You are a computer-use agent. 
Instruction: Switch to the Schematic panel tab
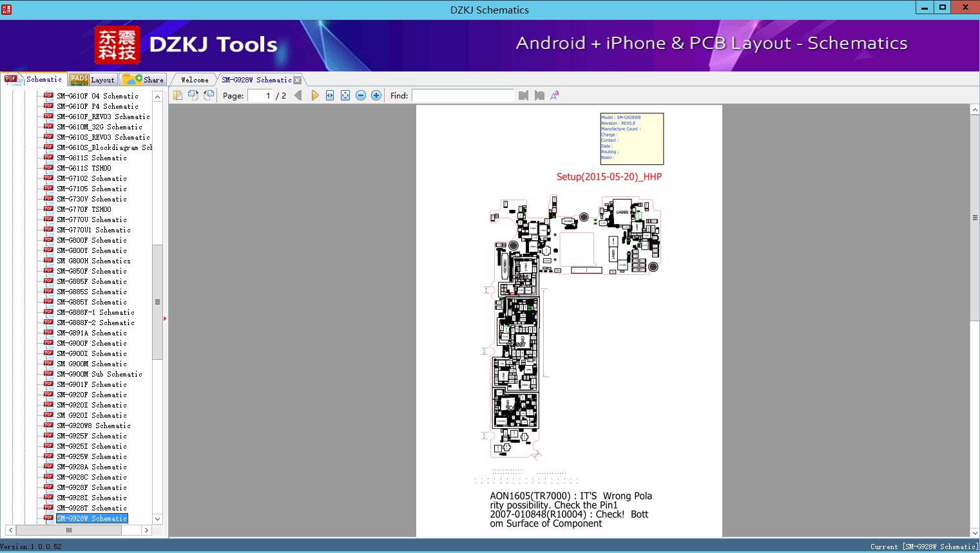pos(34,79)
